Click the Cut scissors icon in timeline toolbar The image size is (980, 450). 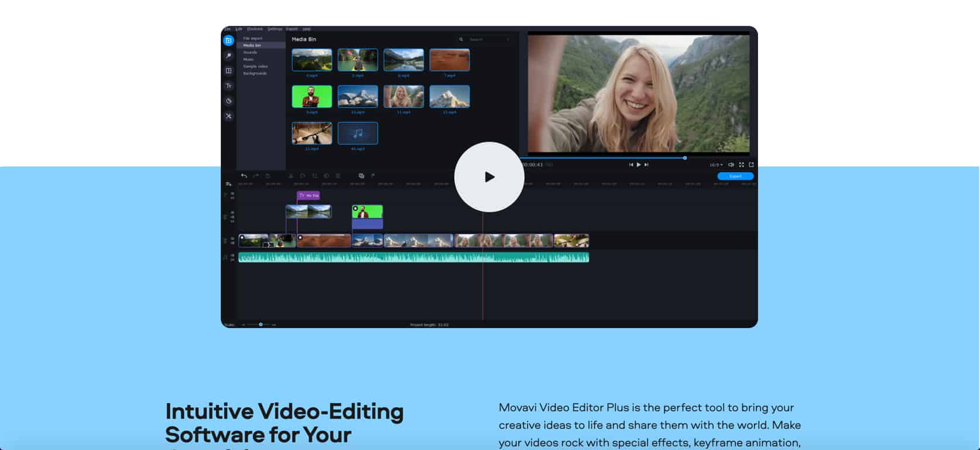291,176
